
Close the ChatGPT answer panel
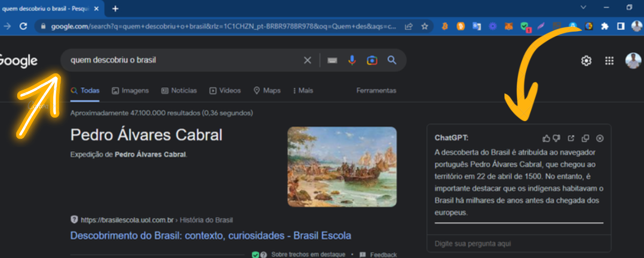(x=600, y=138)
